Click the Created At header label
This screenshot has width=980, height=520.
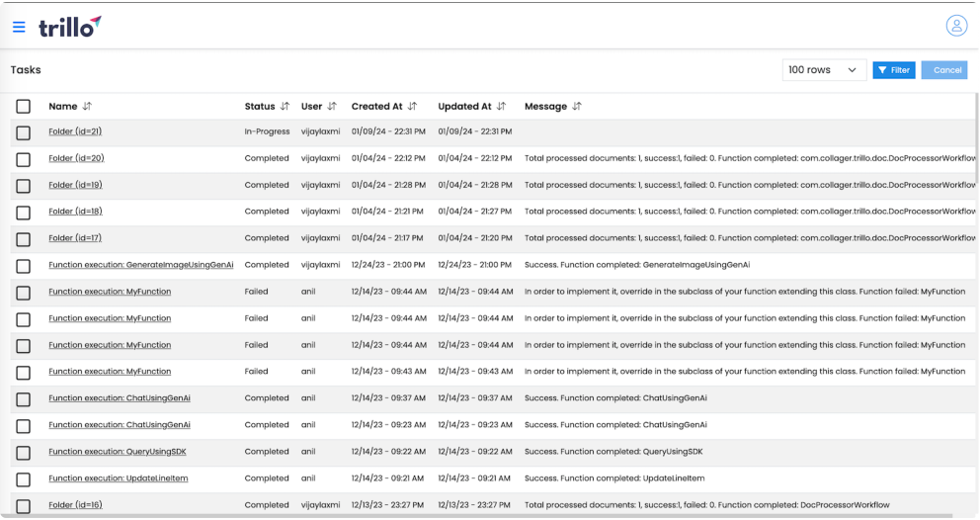click(x=376, y=107)
